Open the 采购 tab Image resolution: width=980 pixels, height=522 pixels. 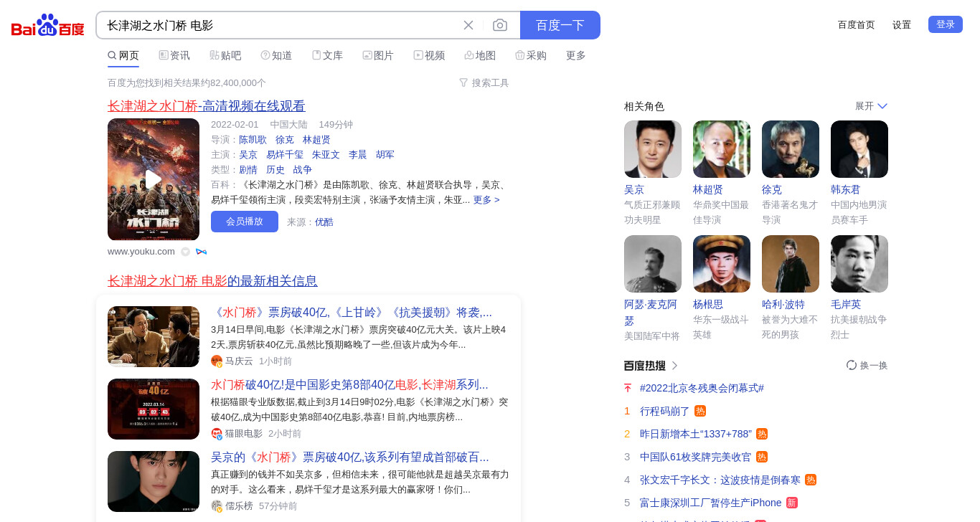click(531, 55)
